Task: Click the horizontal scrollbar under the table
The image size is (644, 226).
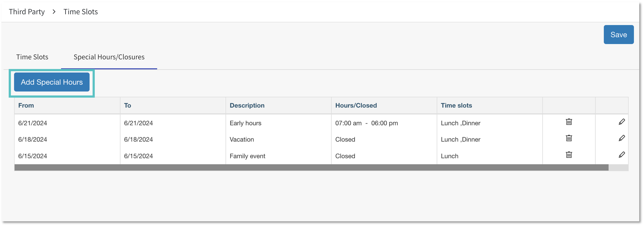Action: click(x=311, y=168)
